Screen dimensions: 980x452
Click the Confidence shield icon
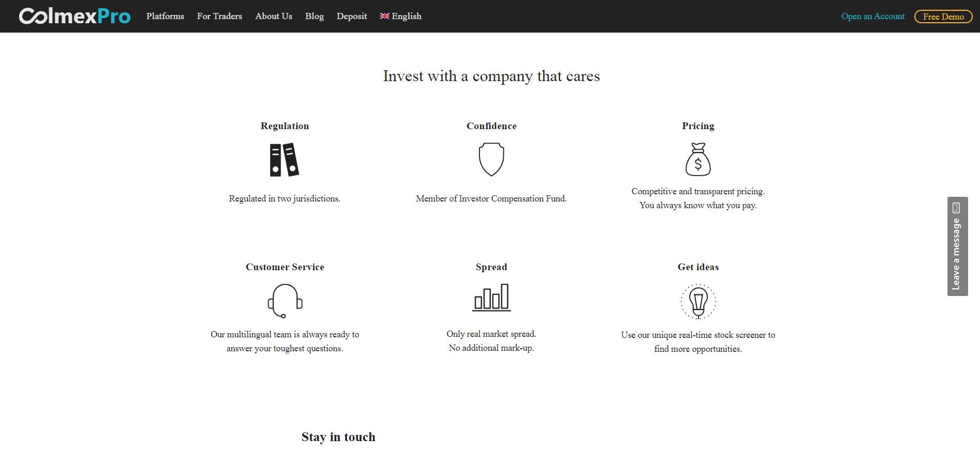[x=491, y=160]
